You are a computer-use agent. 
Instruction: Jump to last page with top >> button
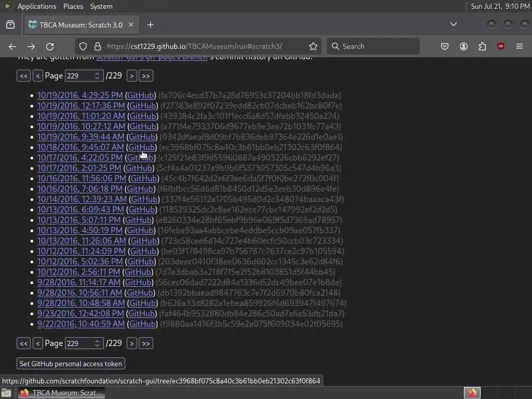tap(146, 76)
